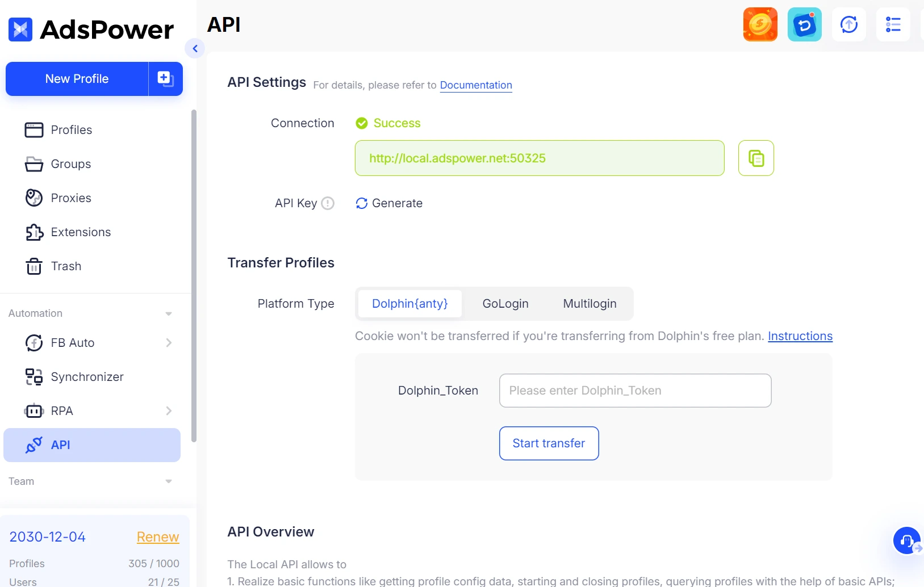
Task: Open the FB Auto menu item
Action: click(73, 343)
